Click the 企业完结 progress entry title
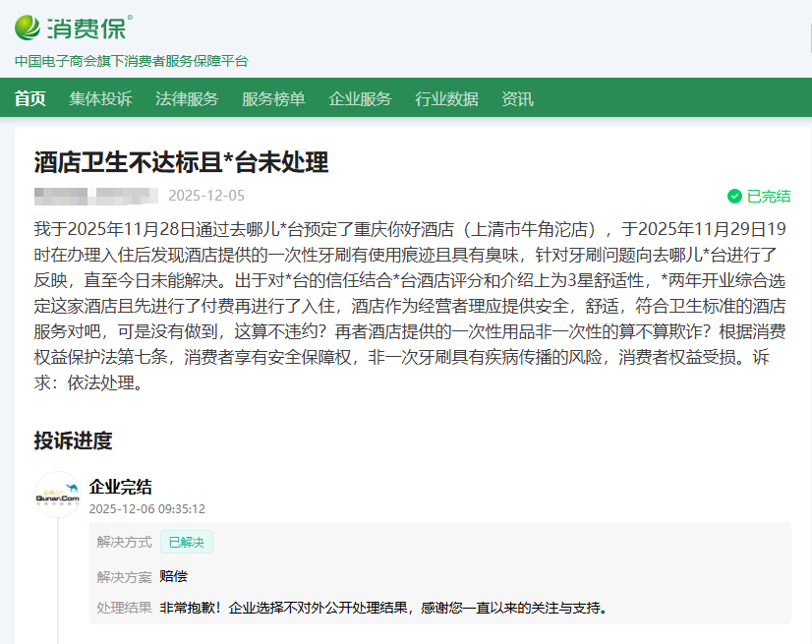This screenshot has width=812, height=644. coord(120,487)
